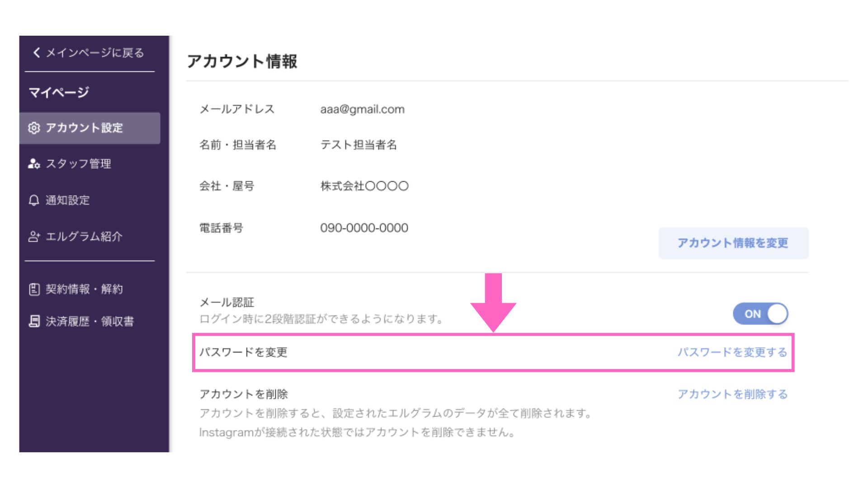Open 契約情報・解約 page

point(84,289)
